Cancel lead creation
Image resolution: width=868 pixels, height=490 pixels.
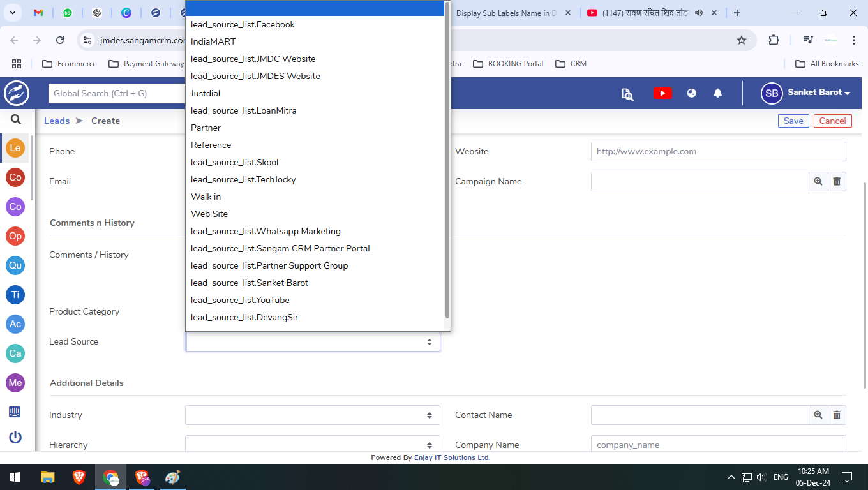833,121
